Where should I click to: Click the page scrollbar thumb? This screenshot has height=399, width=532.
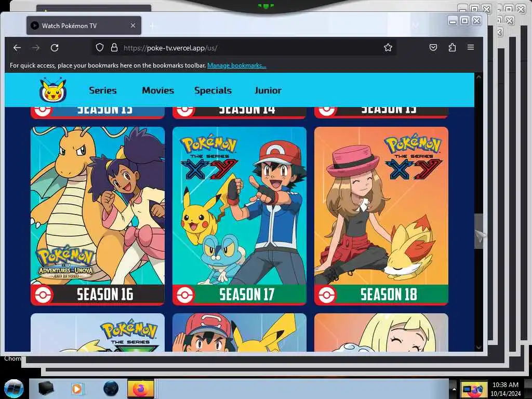pos(478,231)
